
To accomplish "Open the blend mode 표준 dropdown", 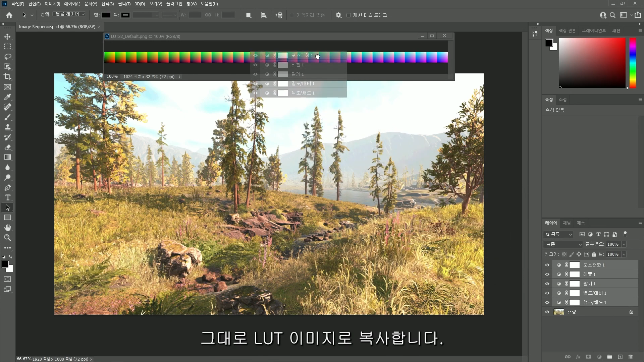I will [x=563, y=244].
